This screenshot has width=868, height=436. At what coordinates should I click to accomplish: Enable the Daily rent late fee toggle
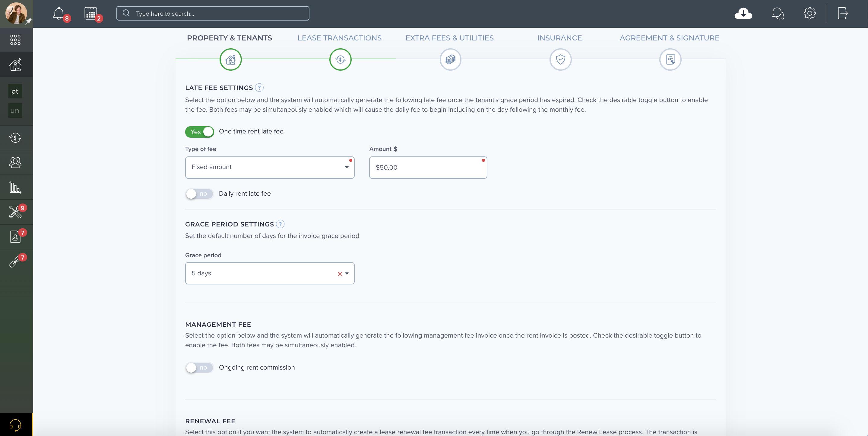click(x=199, y=194)
